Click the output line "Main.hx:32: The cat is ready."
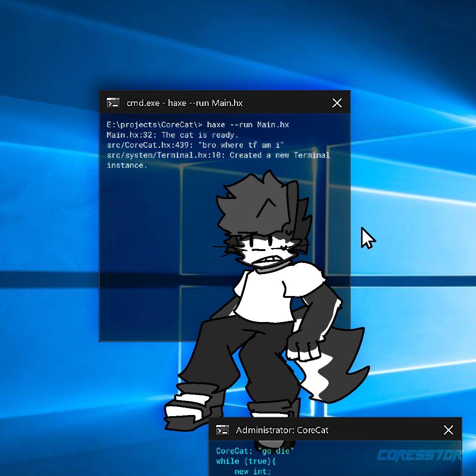The width and height of the screenshot is (476, 476). pyautogui.click(x=172, y=135)
